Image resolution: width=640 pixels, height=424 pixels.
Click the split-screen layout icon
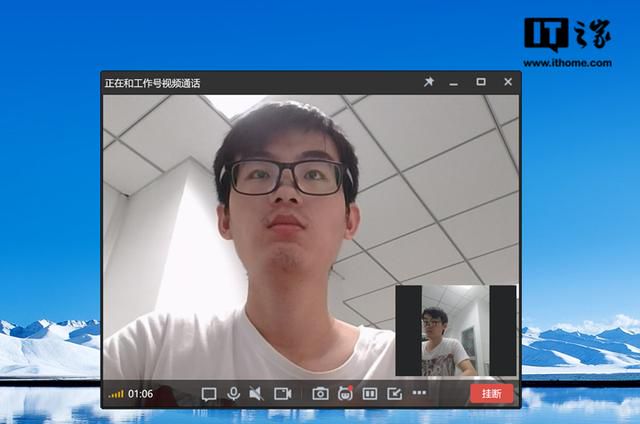click(x=370, y=394)
